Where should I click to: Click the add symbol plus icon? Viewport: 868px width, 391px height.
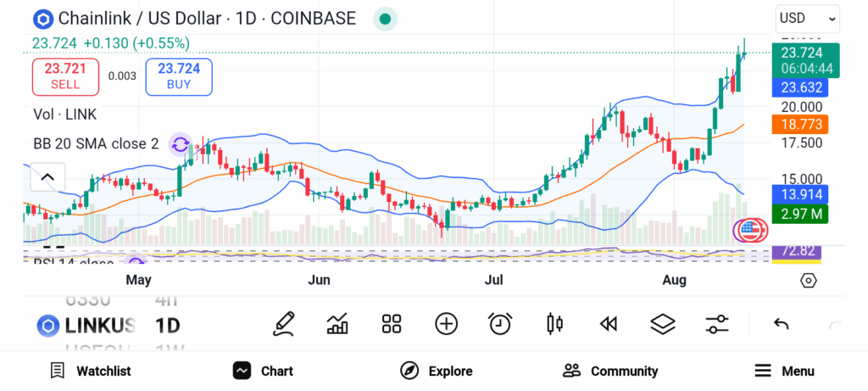click(446, 323)
